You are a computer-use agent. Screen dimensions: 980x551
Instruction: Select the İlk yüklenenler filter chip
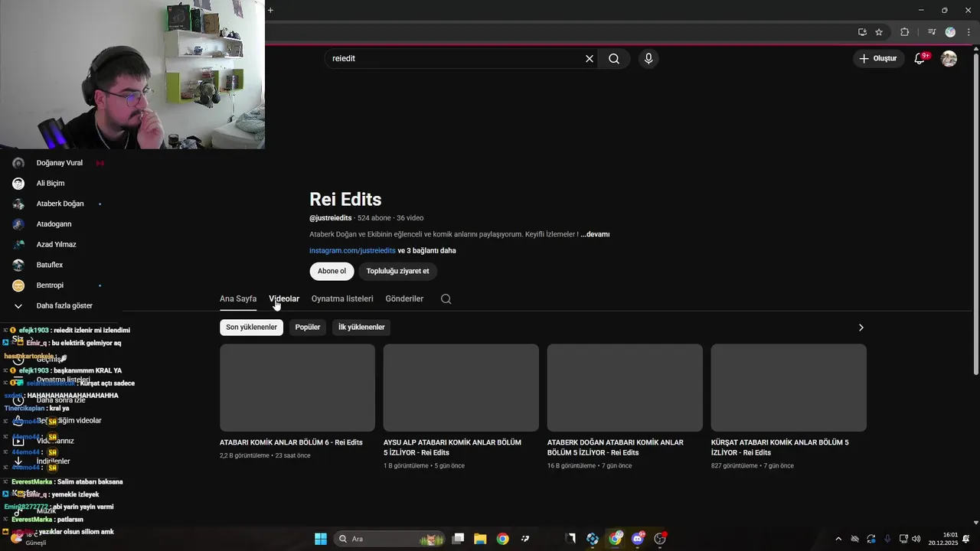(x=361, y=327)
